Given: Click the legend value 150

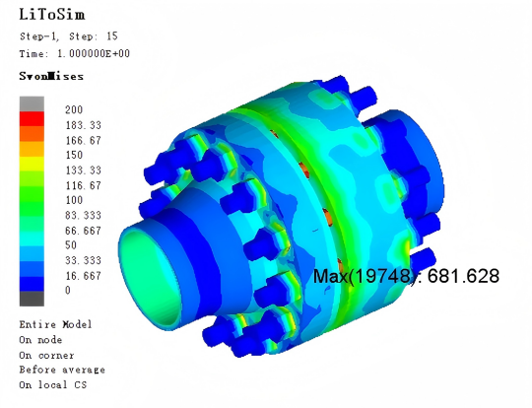Looking at the screenshot, I should [74, 155].
